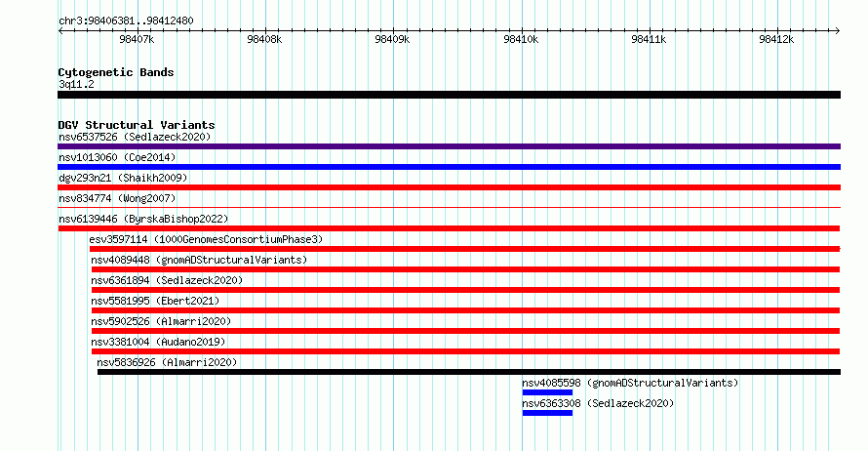868x451 pixels.
Task: Click the 98407k ruler tick label
Action: [x=137, y=39]
